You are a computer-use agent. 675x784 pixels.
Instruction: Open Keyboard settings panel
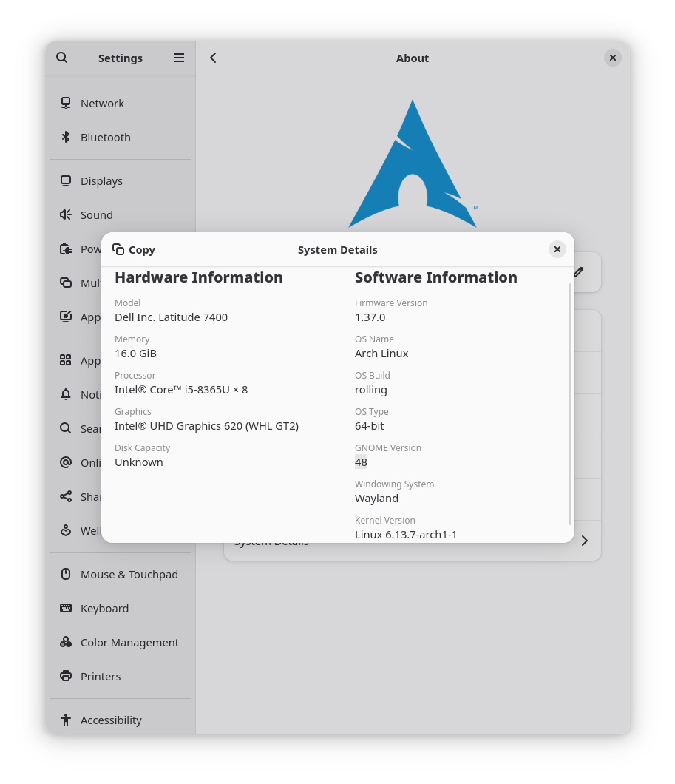point(121,608)
